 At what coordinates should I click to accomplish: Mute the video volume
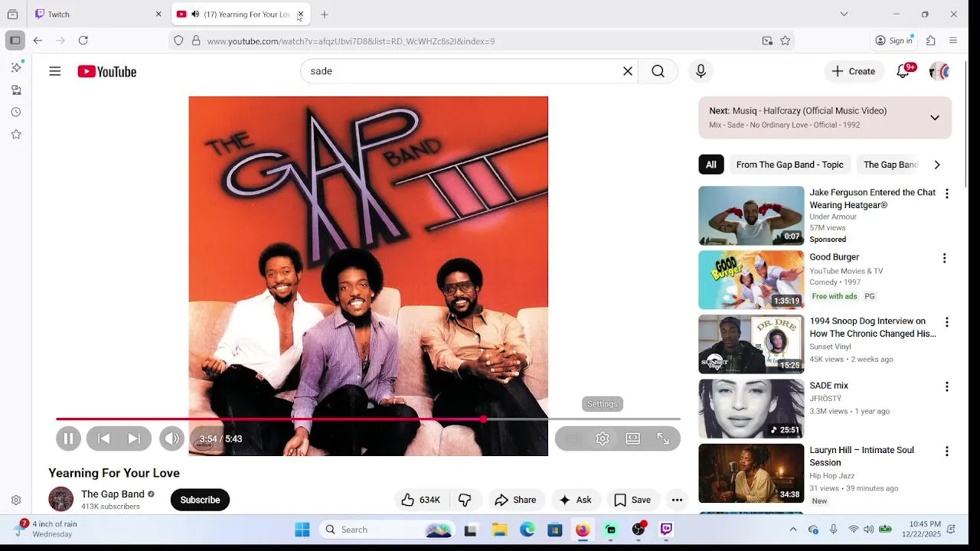pos(171,439)
